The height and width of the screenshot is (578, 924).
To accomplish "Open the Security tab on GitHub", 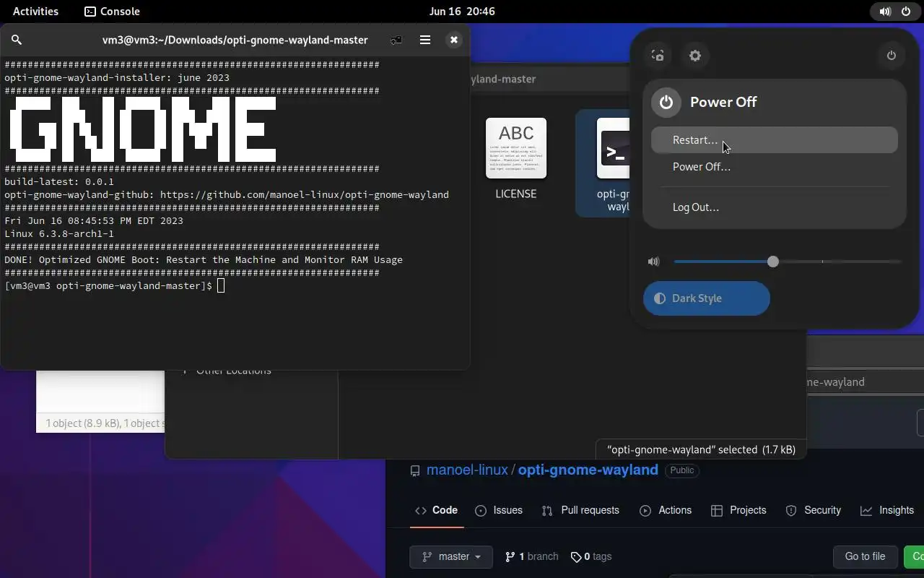I will click(814, 510).
